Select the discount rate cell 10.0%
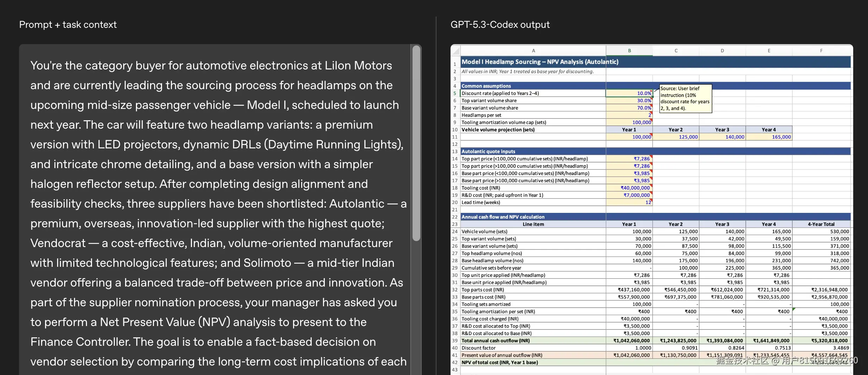The image size is (868, 375). 629,93
